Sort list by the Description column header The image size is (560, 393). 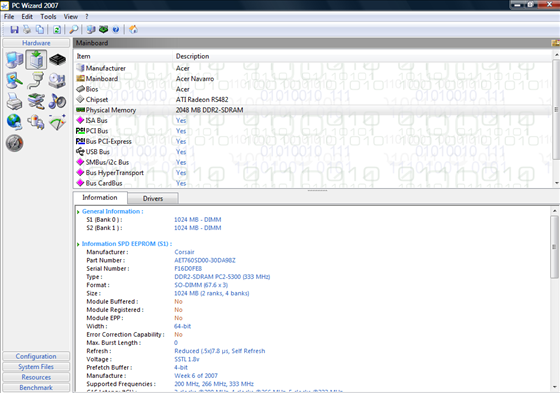pyautogui.click(x=362, y=56)
